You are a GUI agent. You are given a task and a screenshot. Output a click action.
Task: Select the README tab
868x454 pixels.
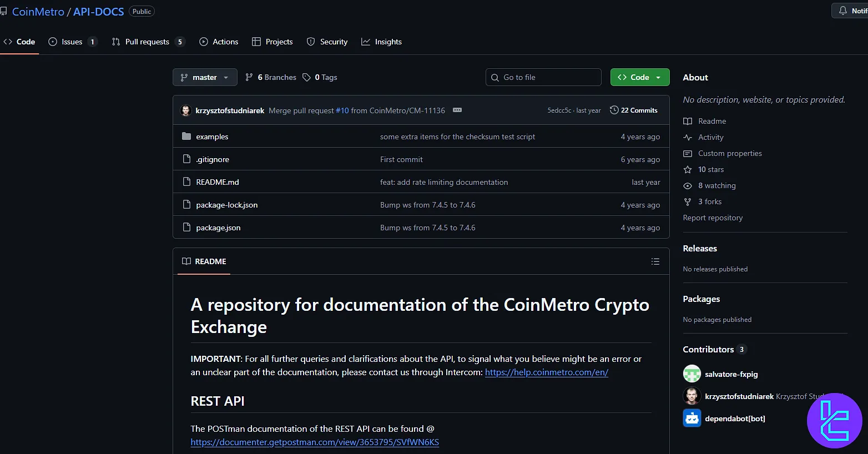[x=204, y=261]
